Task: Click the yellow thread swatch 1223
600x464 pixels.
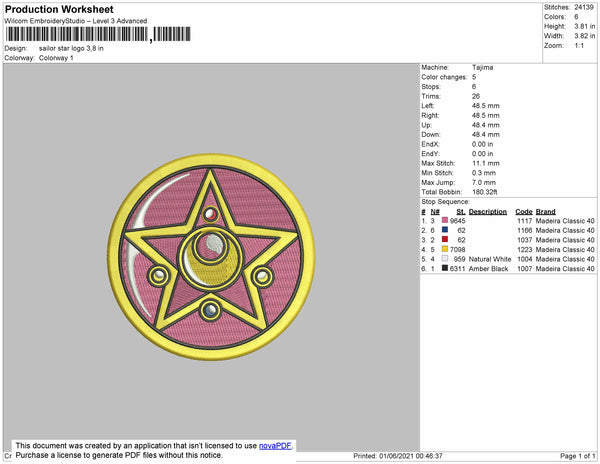Action: (x=445, y=249)
